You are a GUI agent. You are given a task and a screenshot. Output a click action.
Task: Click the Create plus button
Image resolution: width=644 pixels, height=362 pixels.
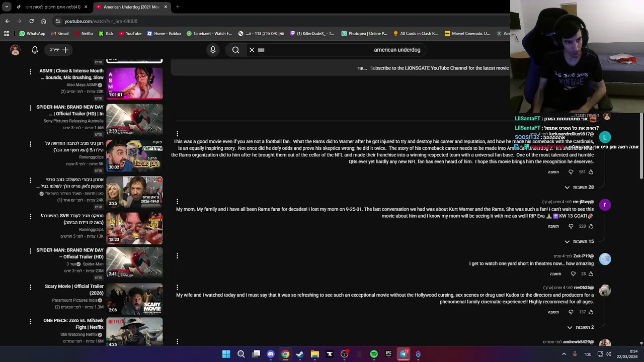59,50
